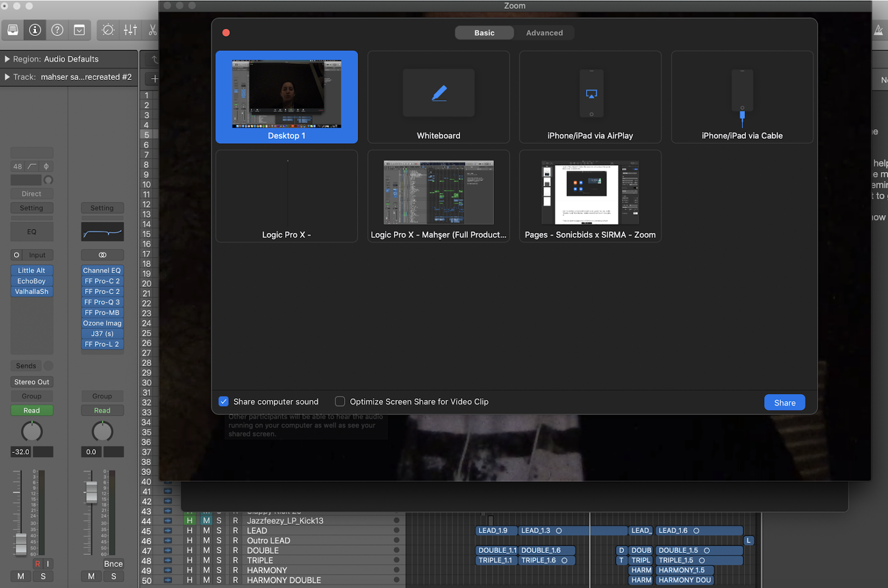Viewport: 888px width, 588px height.
Task: Switch to Basic tab in Zoom share
Action: coord(485,33)
